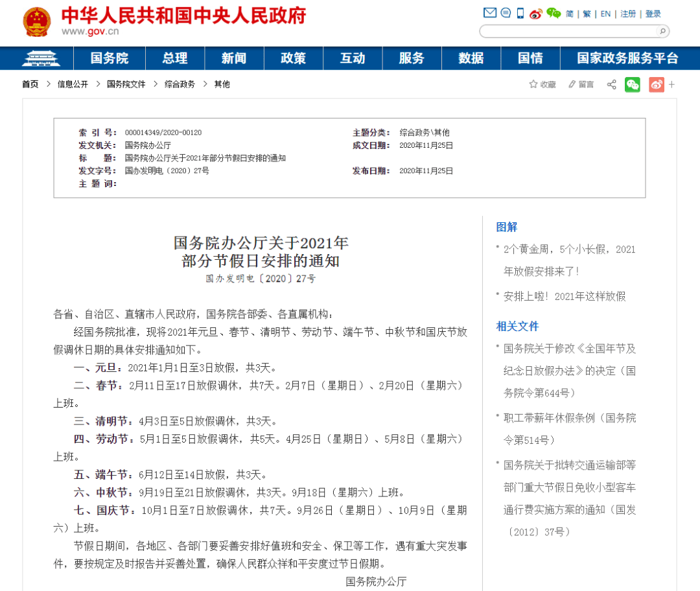The height and width of the screenshot is (591, 700).
Task: Open the 数据 section in the menu bar
Action: point(471,58)
